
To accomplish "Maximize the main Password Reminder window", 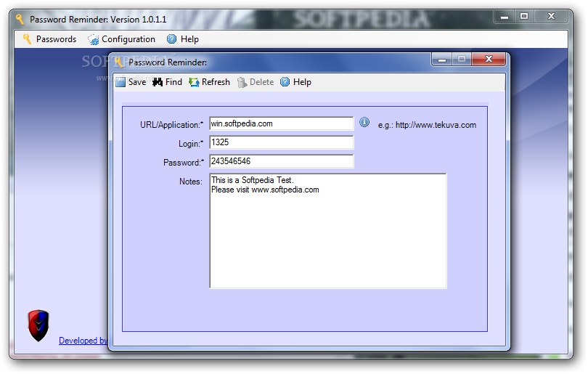I will coord(524,16).
